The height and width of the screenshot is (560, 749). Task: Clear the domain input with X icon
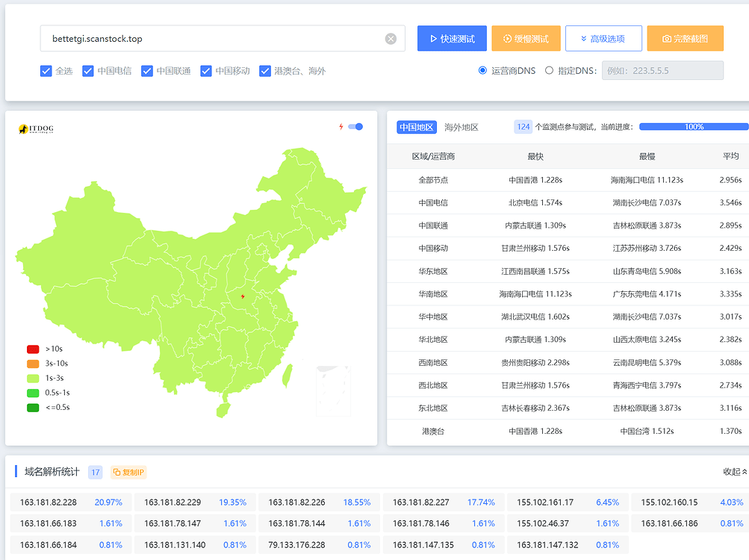(x=391, y=39)
